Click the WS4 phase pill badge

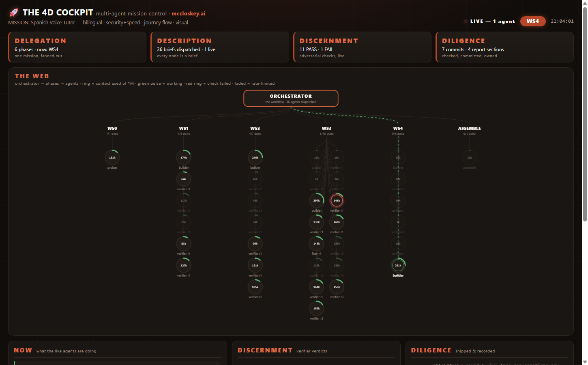coord(533,21)
